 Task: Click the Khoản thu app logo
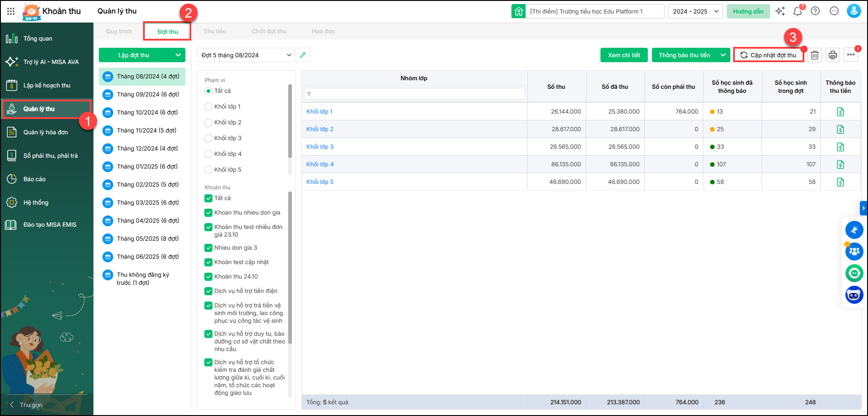tap(31, 12)
